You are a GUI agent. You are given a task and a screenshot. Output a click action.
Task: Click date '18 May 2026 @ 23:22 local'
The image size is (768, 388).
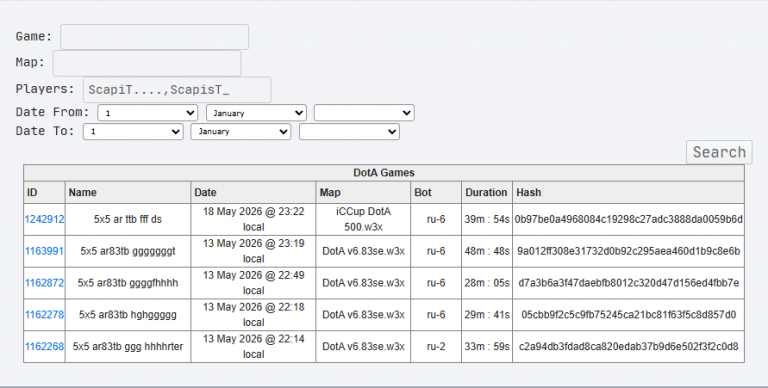(254, 219)
